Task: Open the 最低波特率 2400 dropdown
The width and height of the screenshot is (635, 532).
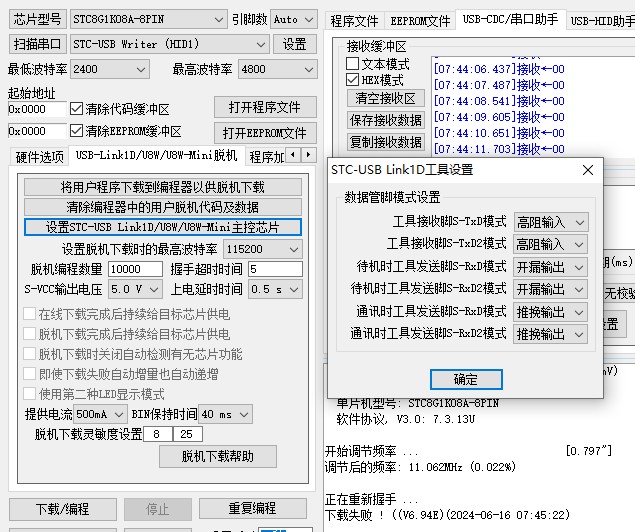Action: (x=110, y=69)
